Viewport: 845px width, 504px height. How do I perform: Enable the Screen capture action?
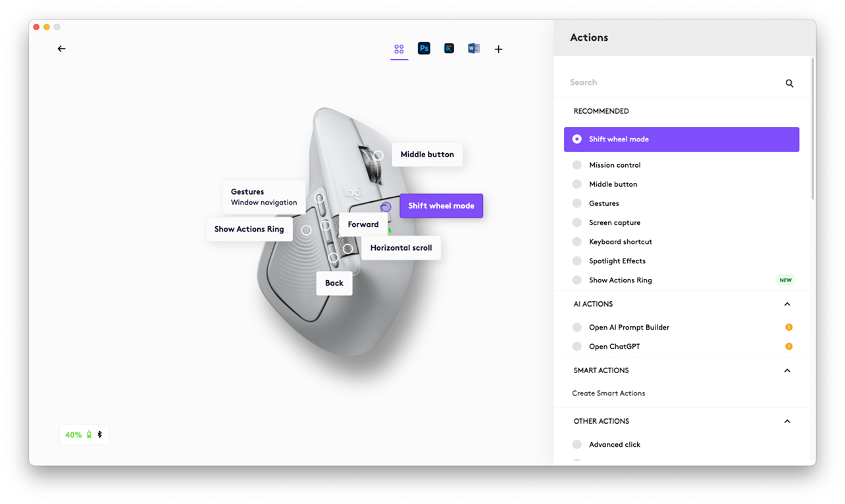pos(576,222)
